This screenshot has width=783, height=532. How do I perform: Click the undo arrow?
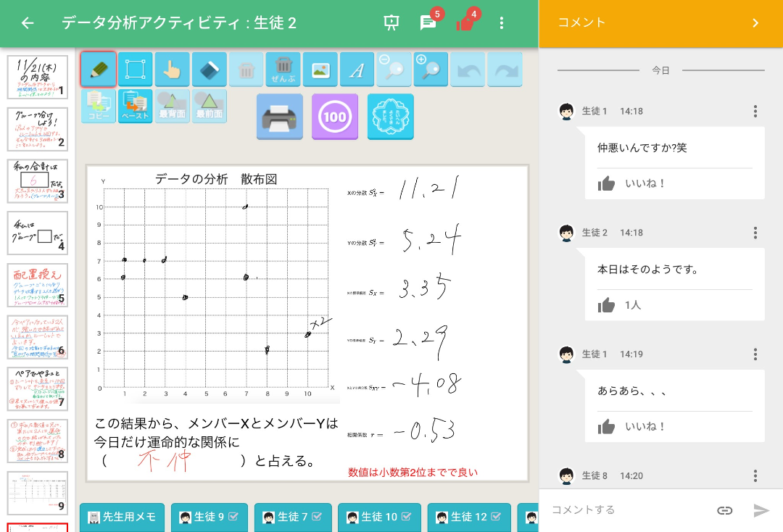[468, 70]
